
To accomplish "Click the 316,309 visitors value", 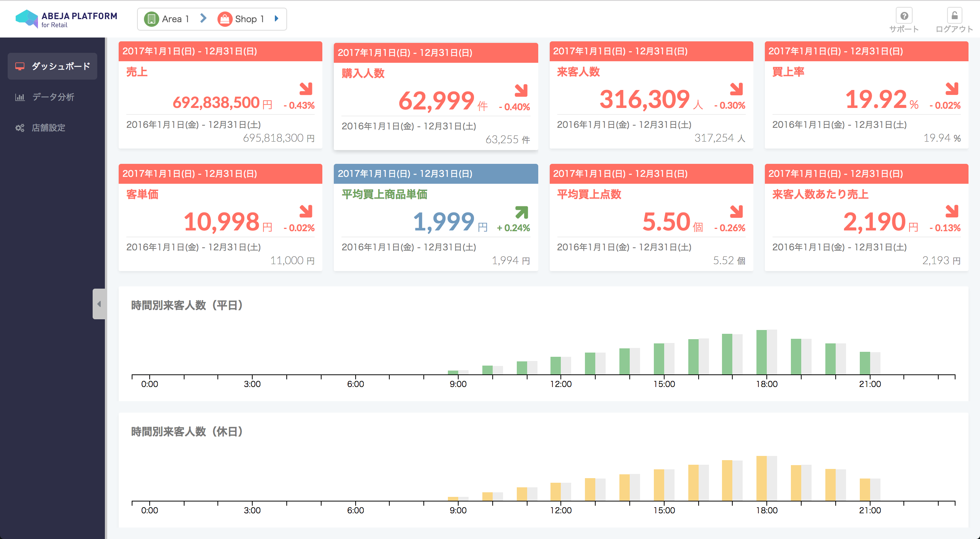I will (645, 100).
